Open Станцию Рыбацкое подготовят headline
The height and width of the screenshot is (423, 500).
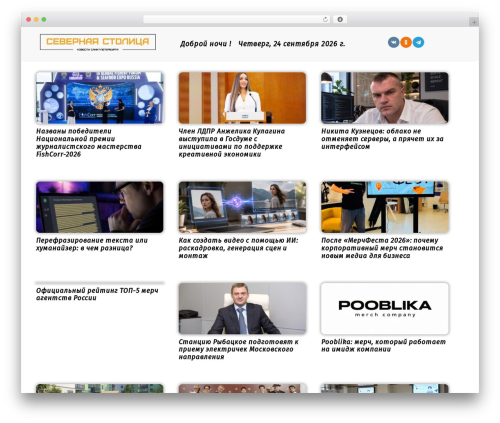[238, 349]
